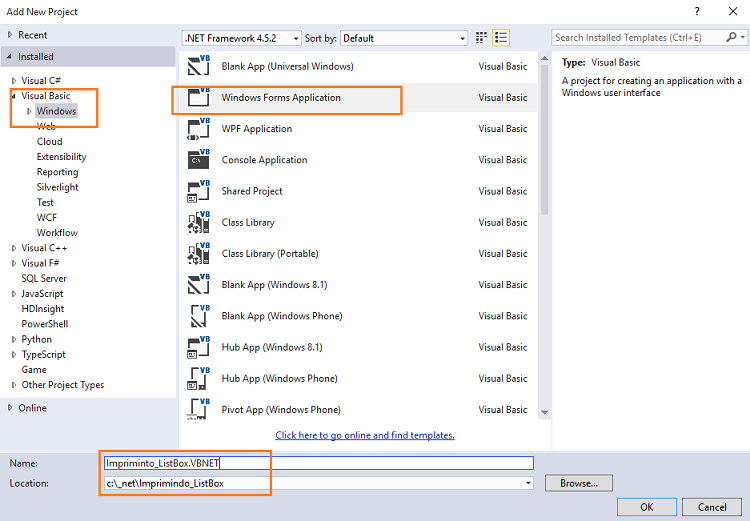Switch to medium icons list view
Viewport: 750px width, 521px height.
(501, 38)
